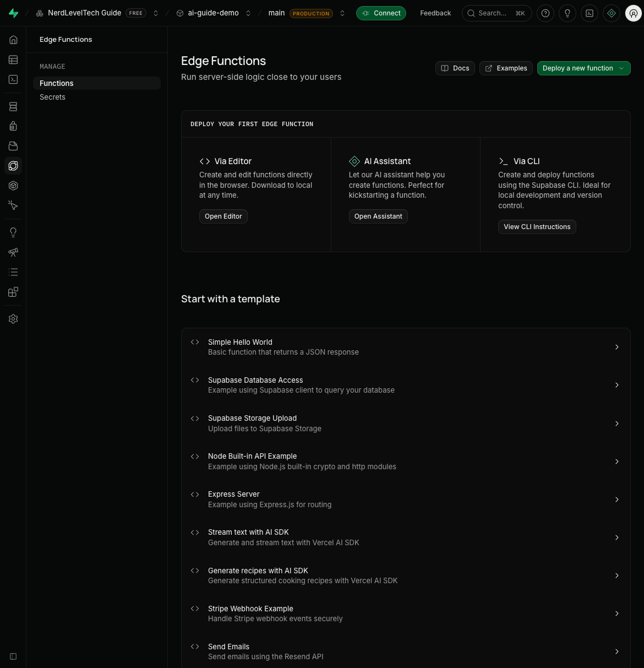Open Deploy a new function dropdown arrow
644x668 pixels.
pos(621,68)
